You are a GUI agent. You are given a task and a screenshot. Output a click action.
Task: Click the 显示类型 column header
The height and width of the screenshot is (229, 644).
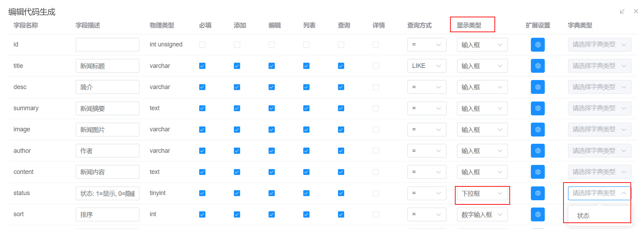[x=469, y=25]
